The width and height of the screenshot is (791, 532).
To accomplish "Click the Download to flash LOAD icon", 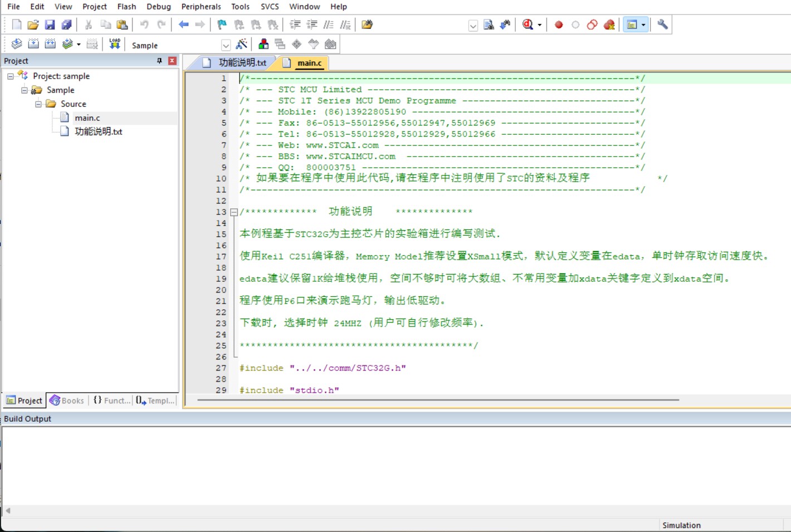I will [115, 44].
